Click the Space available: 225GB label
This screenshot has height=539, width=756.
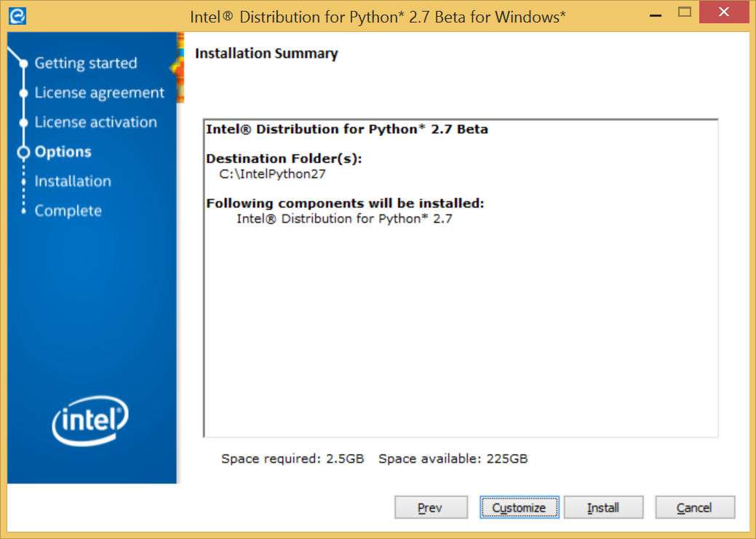(453, 459)
